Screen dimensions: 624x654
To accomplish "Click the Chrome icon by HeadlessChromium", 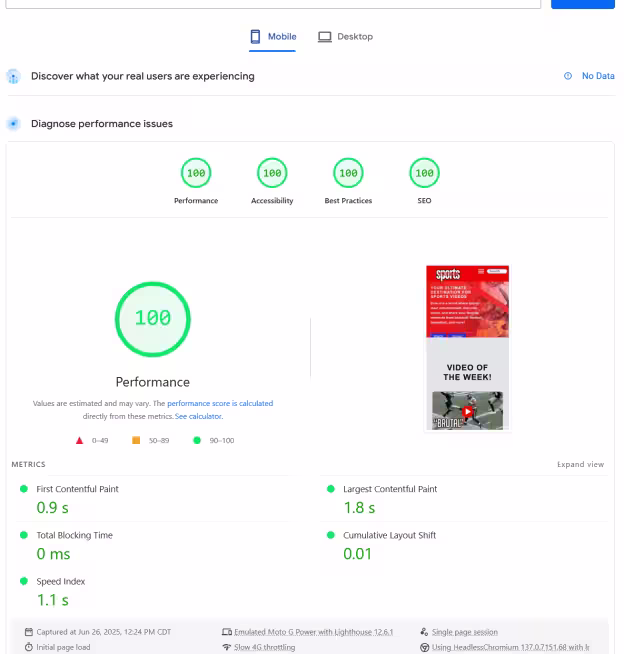I will [424, 647].
